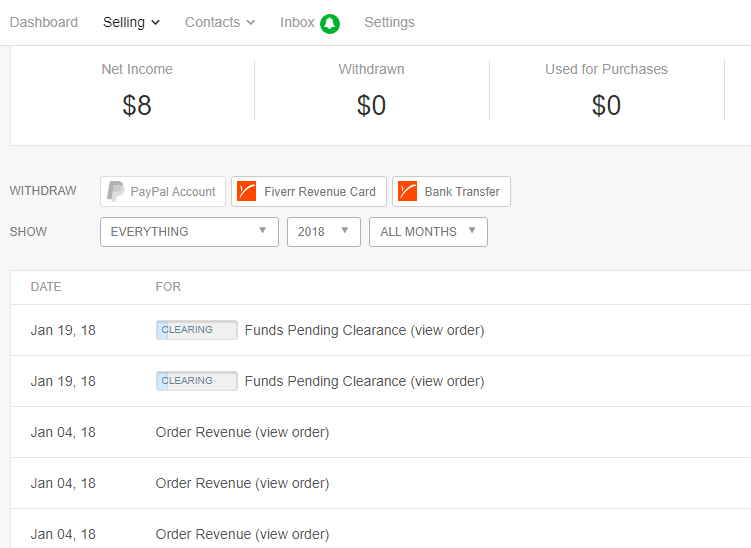Click the Fiverr Revenue Card orange icon

(247, 191)
